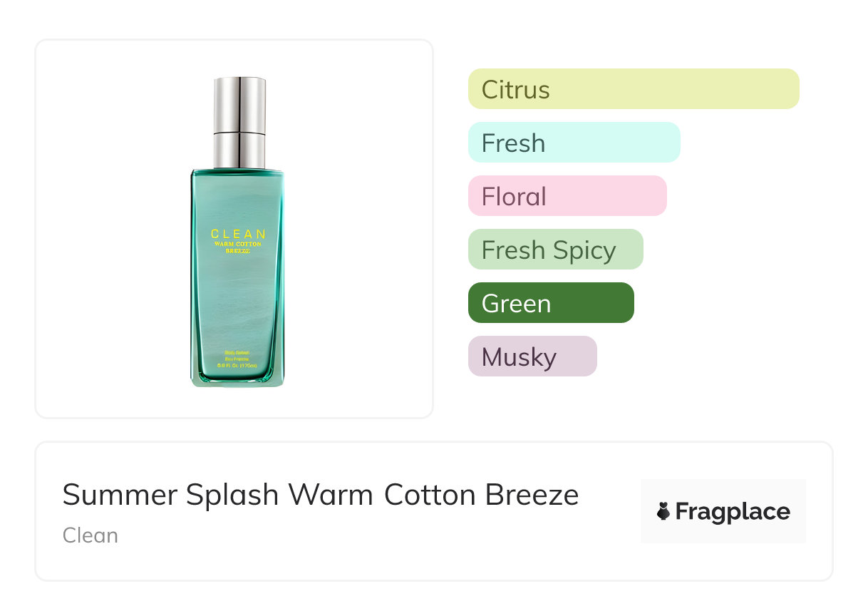The height and width of the screenshot is (616, 868).
Task: Click the silver collar below the bottle cap
Action: (239, 148)
